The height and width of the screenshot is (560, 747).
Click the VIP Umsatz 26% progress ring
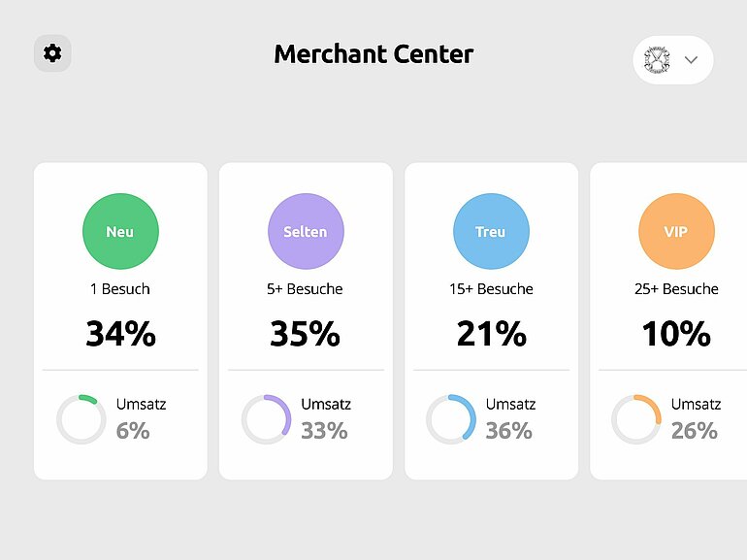pos(636,419)
